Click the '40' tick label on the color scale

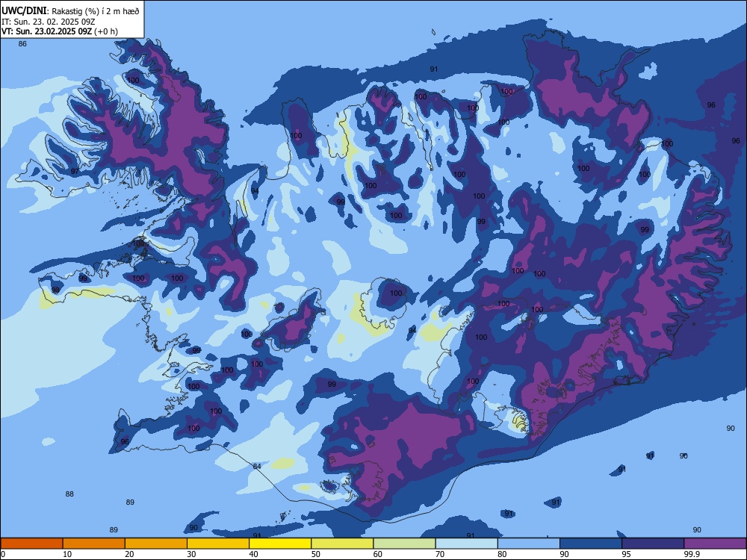point(253,554)
